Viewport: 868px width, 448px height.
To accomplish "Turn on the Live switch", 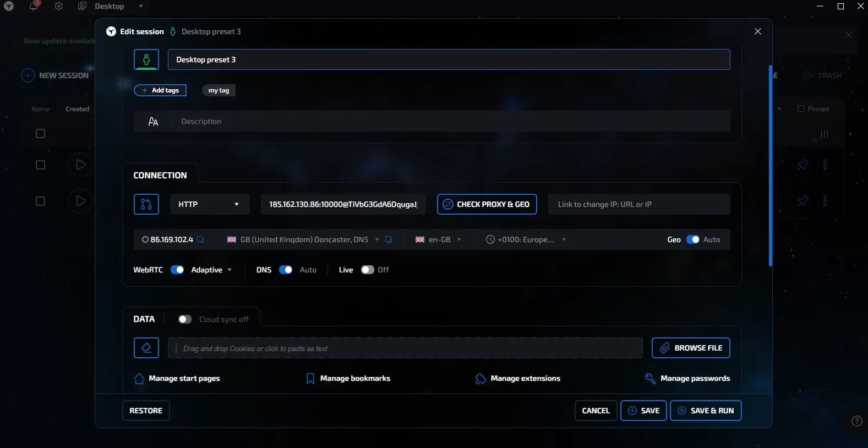I will pyautogui.click(x=367, y=270).
